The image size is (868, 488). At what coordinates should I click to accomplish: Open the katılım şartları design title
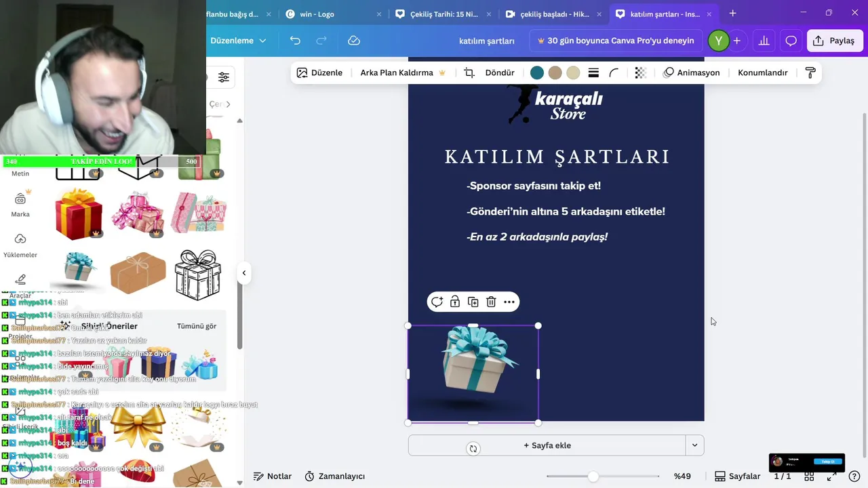click(x=487, y=41)
